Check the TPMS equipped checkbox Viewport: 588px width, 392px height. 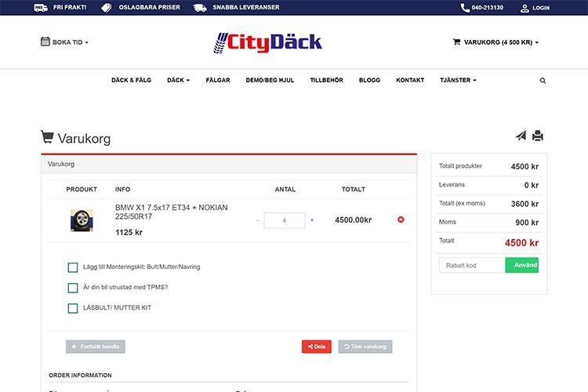(x=73, y=288)
